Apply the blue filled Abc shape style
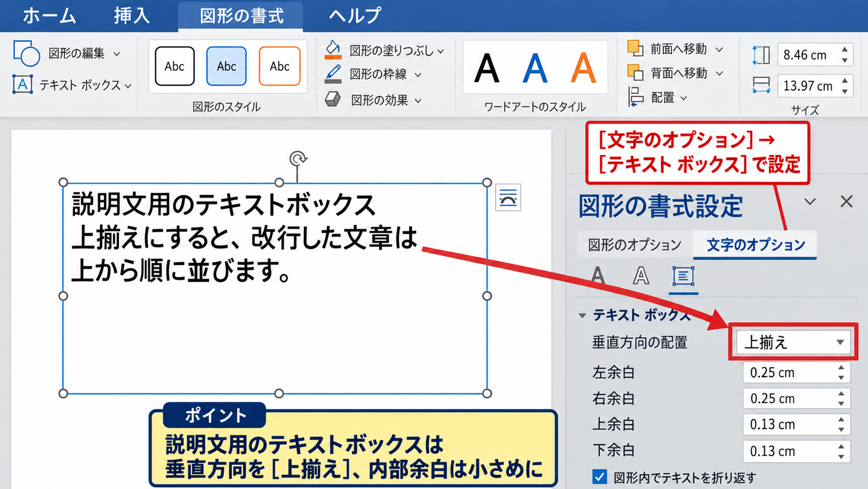Image resolution: width=868 pixels, height=489 pixels. tap(226, 66)
